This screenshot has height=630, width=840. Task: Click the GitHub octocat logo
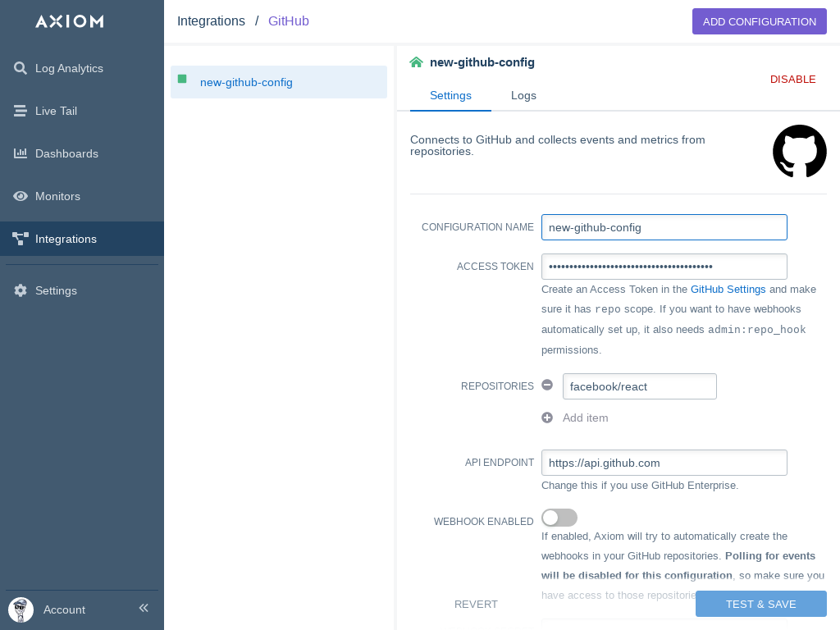[799, 151]
